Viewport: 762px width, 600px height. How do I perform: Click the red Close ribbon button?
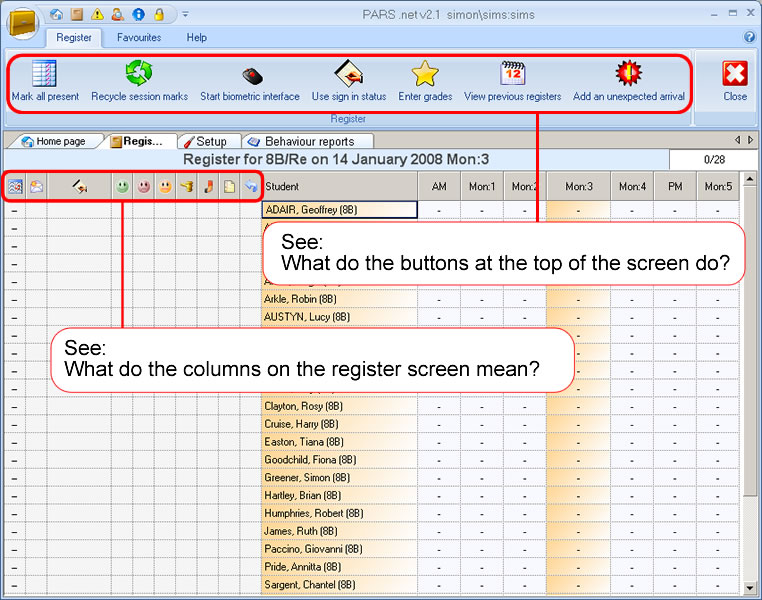tap(735, 81)
